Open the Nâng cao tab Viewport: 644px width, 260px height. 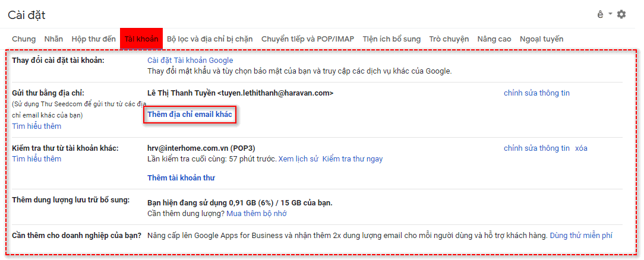tap(494, 39)
